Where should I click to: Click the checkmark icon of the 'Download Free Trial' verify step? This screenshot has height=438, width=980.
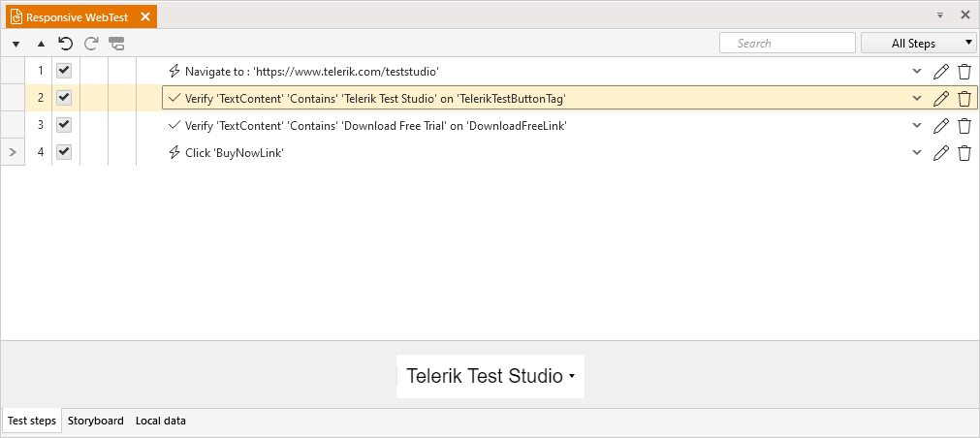coord(174,125)
